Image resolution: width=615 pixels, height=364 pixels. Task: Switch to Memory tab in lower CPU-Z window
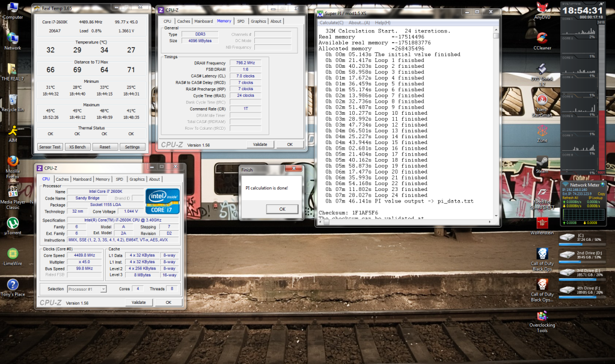pyautogui.click(x=103, y=179)
